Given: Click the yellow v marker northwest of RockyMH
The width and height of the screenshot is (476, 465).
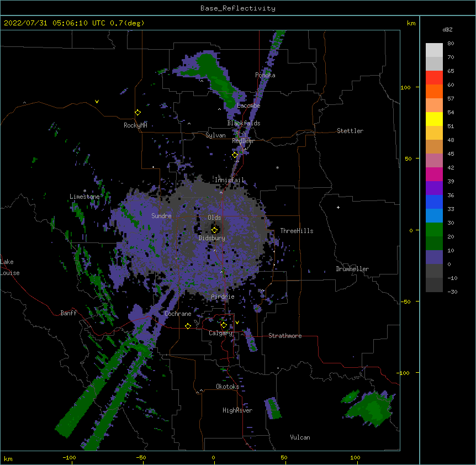Looking at the screenshot, I should point(97,102).
